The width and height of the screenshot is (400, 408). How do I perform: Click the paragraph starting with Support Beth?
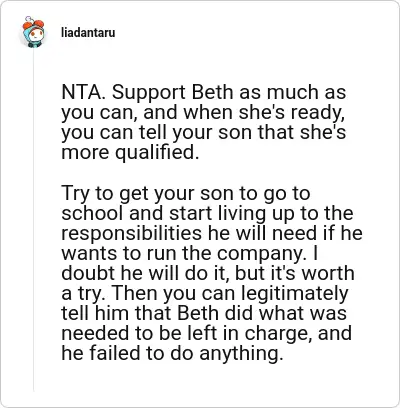click(204, 122)
